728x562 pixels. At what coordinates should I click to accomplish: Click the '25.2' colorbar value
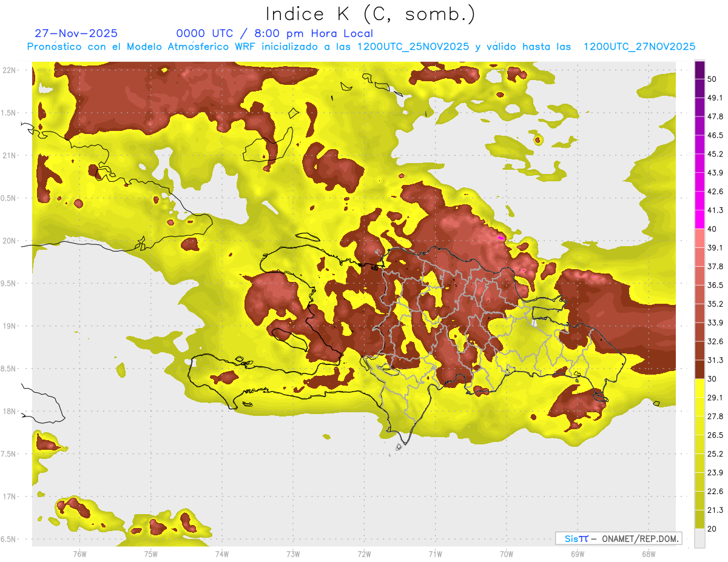(x=715, y=454)
